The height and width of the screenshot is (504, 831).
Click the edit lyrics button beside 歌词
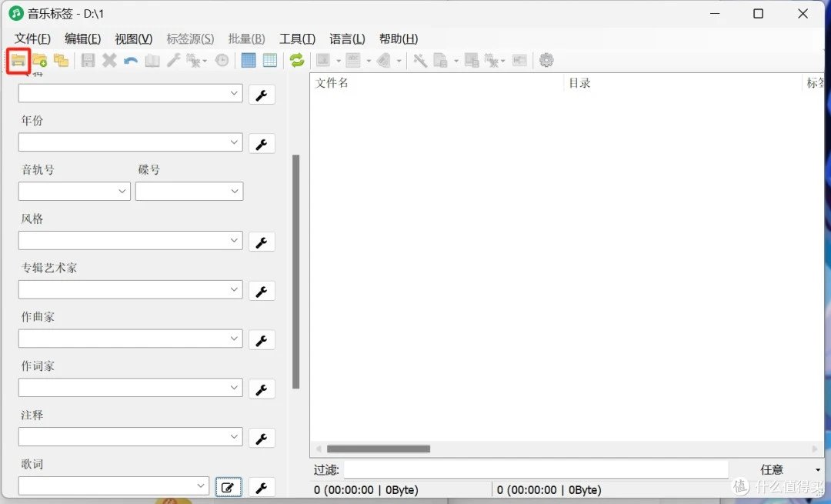(x=229, y=487)
